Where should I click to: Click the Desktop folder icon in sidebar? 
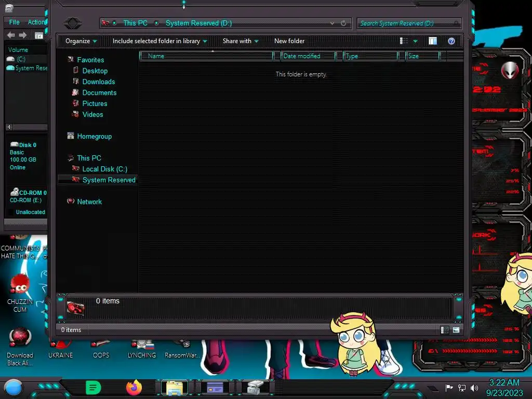click(x=76, y=70)
